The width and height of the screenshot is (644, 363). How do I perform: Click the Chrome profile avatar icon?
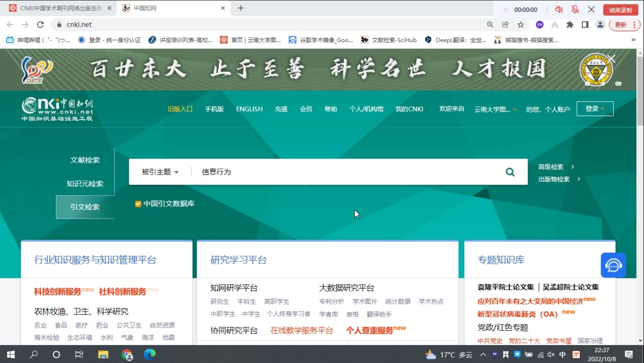tap(600, 25)
